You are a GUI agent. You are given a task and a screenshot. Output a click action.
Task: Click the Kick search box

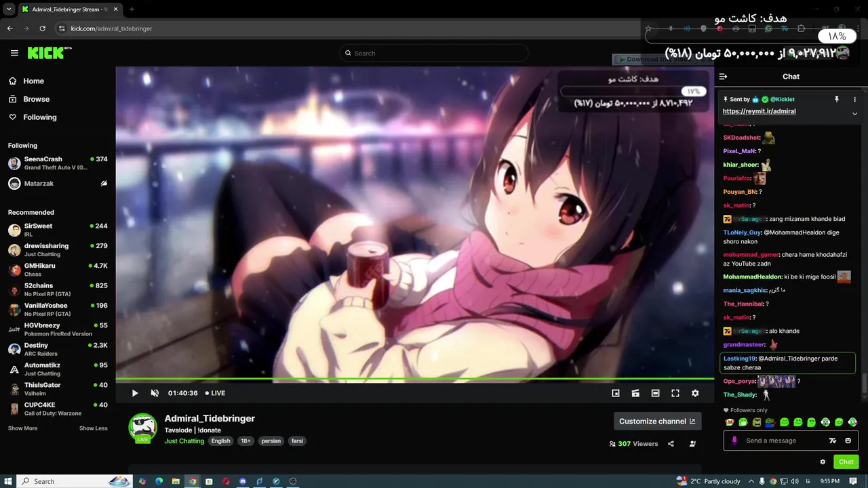click(x=434, y=53)
